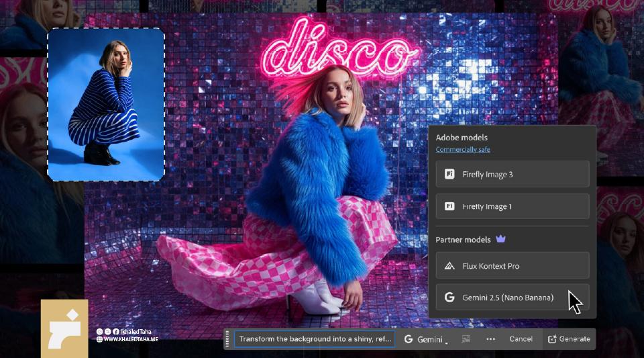Choose the Flux Kontext Pro model
This screenshot has height=358, width=644.
point(513,266)
